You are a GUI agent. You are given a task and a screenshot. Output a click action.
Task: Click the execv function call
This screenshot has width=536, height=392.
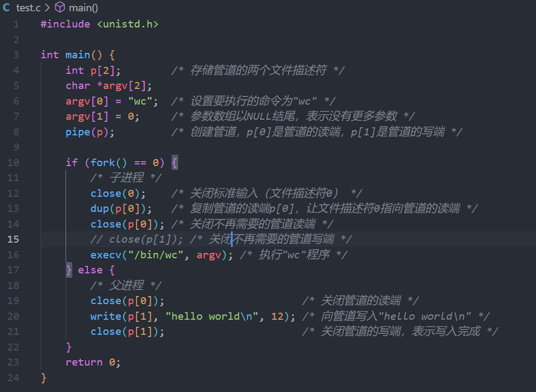click(x=105, y=255)
